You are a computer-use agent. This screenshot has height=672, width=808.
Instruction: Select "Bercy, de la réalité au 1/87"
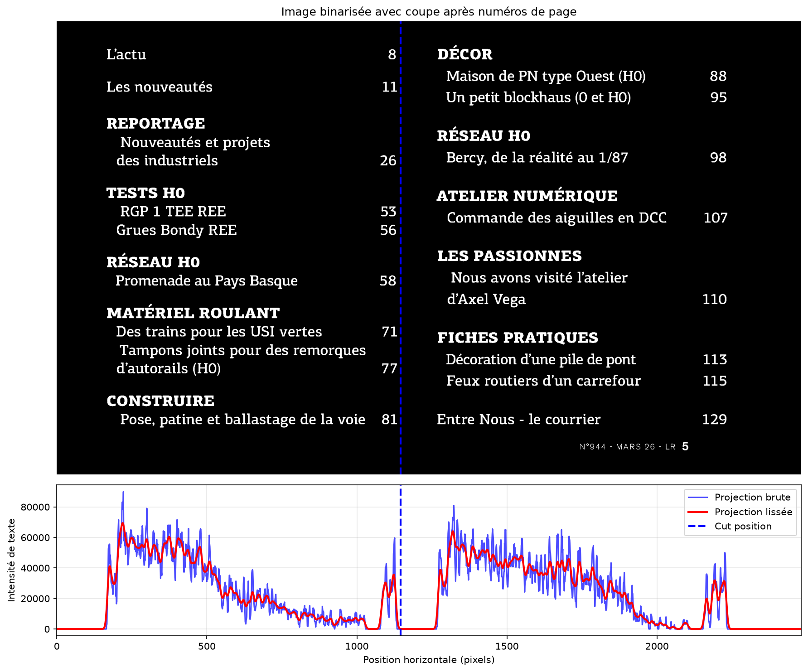click(537, 158)
